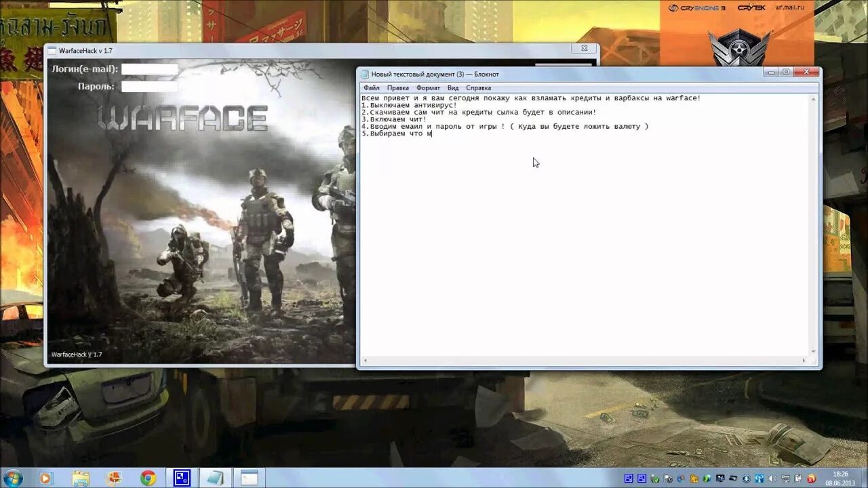This screenshot has height=488, width=868.
Task: Click the Notepad vertical scrollbar
Action: pos(813,224)
